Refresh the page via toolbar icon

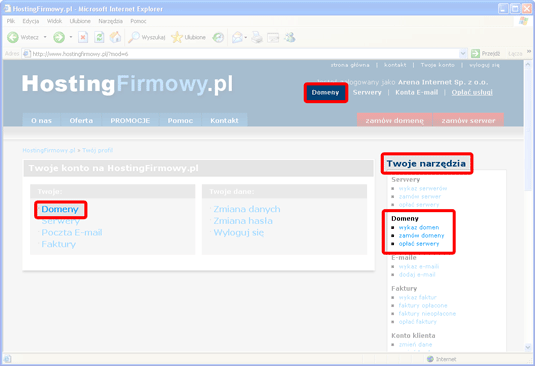pos(99,37)
